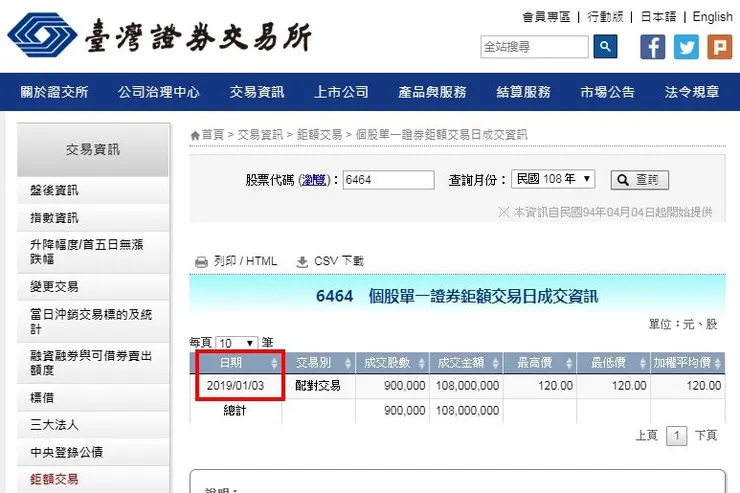Open 結算服務 main menu
740x493 pixels.
tap(523, 92)
